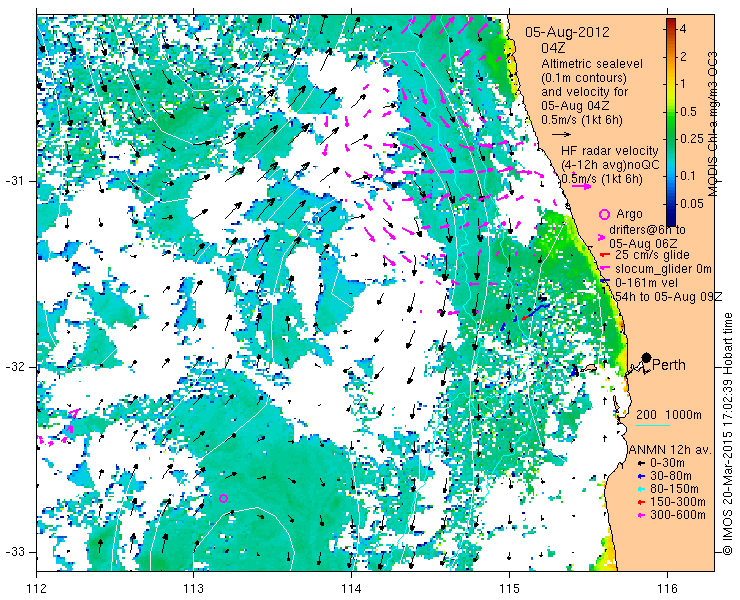This screenshot has height=600, width=740.
Task: Click the 04Z time label
Action: pos(553,48)
